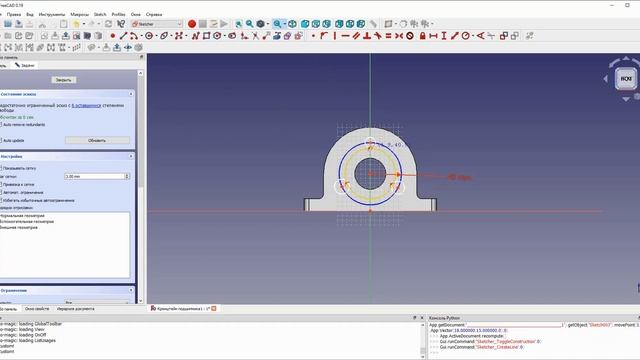Screen dimensions: 640x360
Task: Toggle Auto update checkbox
Action: (x=1, y=140)
